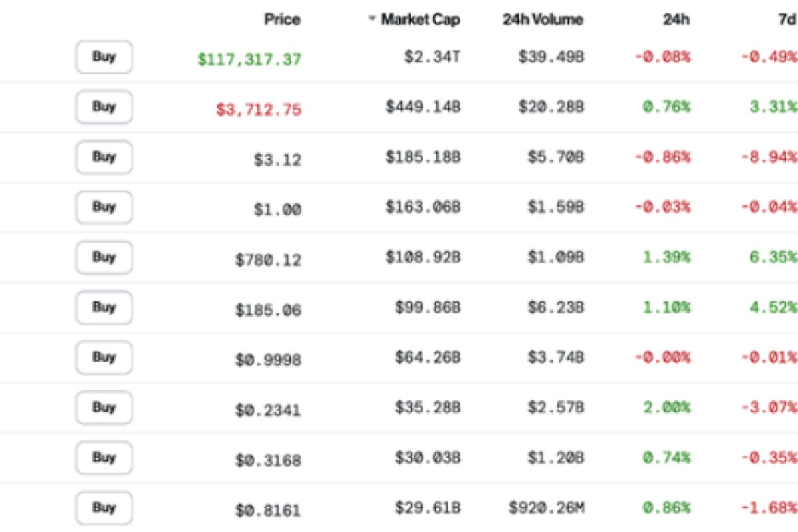Sort by the 7d change column

(x=785, y=19)
